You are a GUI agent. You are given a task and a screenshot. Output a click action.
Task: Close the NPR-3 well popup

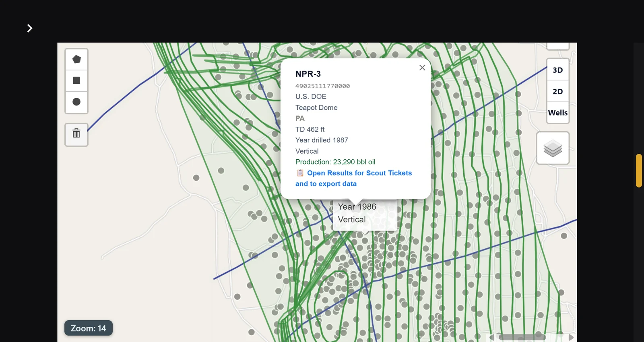[422, 68]
